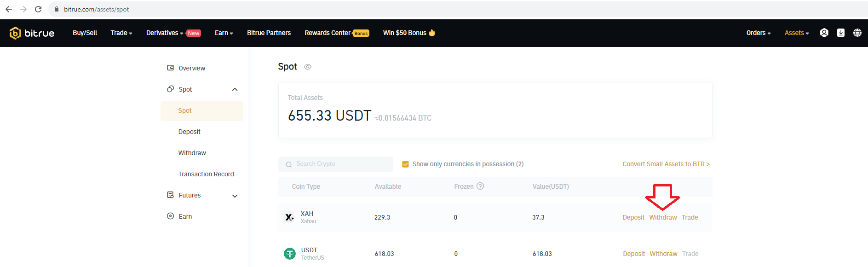Open Transaction Record in sidebar
Screen dimensions: 868x267
point(206,174)
